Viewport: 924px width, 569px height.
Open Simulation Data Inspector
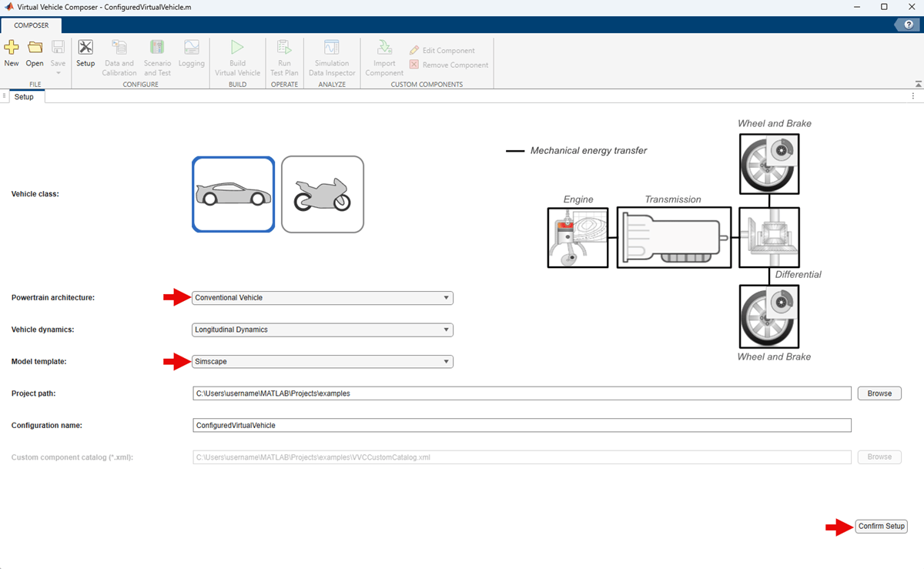pos(332,58)
